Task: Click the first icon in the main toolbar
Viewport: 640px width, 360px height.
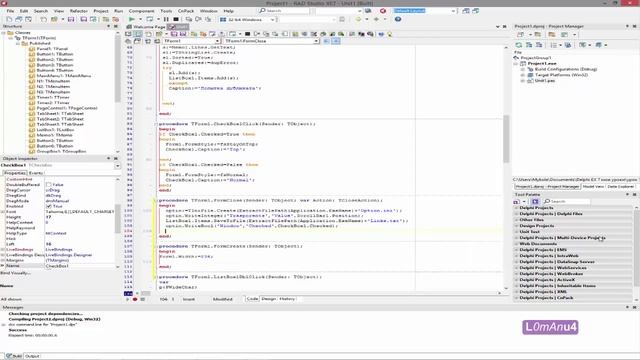Action: [x=9, y=19]
